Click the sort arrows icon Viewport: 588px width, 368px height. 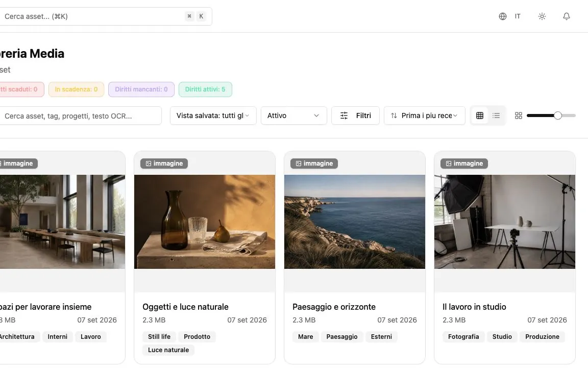pyautogui.click(x=394, y=116)
